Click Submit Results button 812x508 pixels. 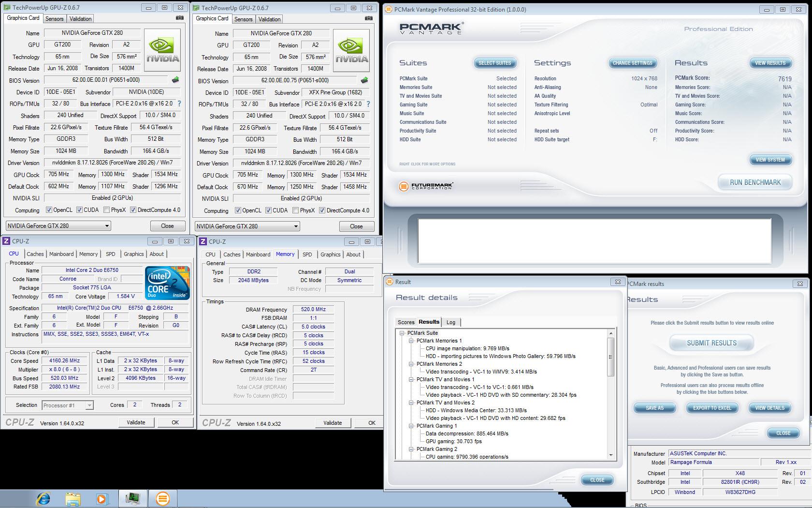711,343
